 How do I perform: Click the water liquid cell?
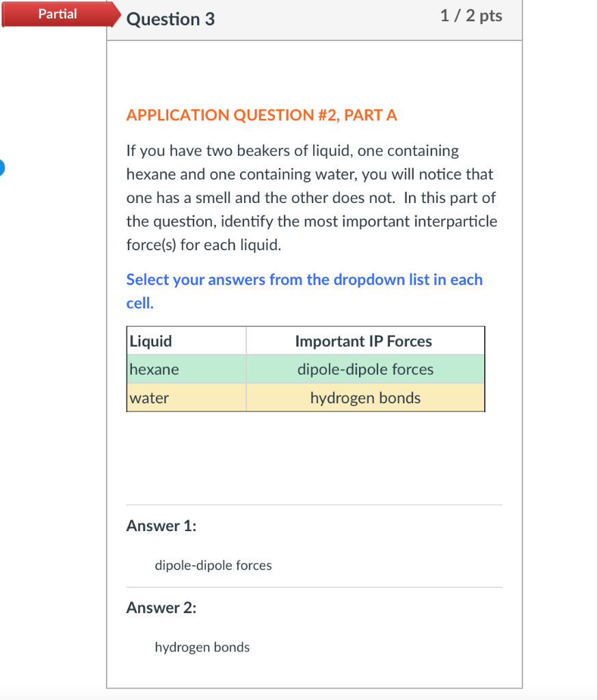pyautogui.click(x=187, y=398)
